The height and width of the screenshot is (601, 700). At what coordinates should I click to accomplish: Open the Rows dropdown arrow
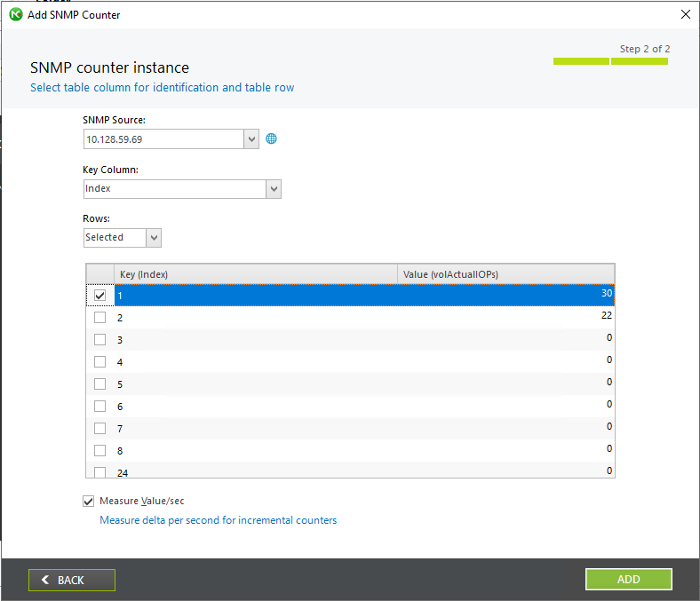click(x=154, y=238)
